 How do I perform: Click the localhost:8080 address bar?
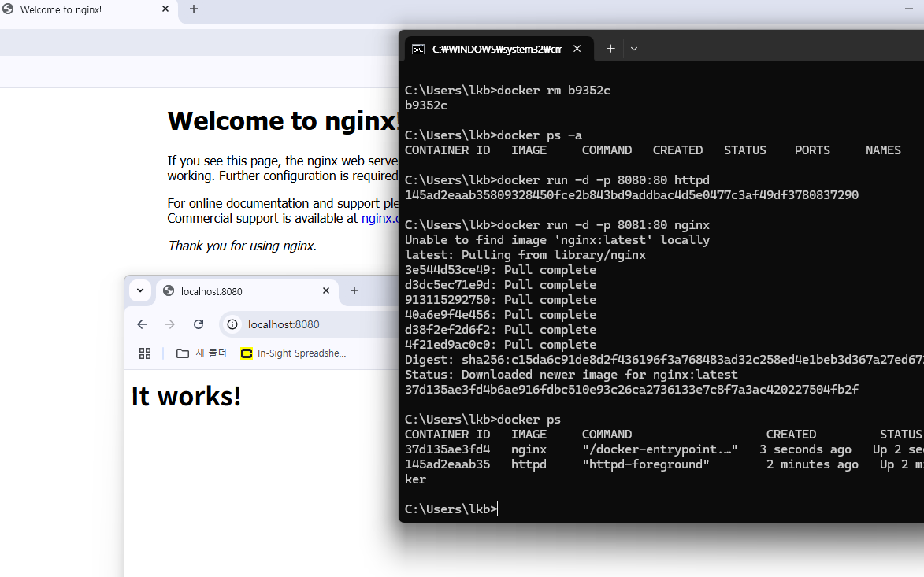coord(310,324)
